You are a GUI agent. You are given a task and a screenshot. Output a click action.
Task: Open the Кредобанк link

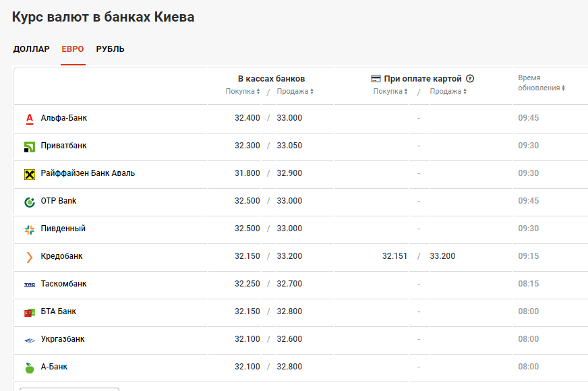[61, 256]
